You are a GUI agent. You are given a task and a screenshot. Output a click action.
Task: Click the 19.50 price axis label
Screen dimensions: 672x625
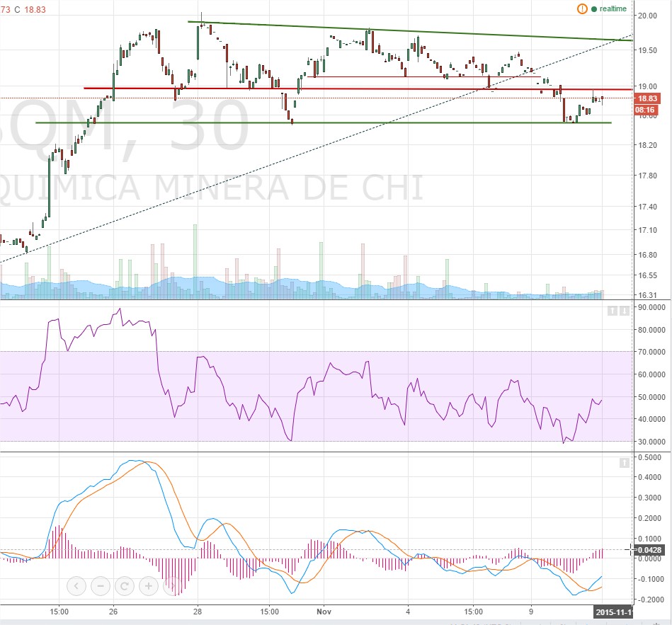click(x=647, y=50)
